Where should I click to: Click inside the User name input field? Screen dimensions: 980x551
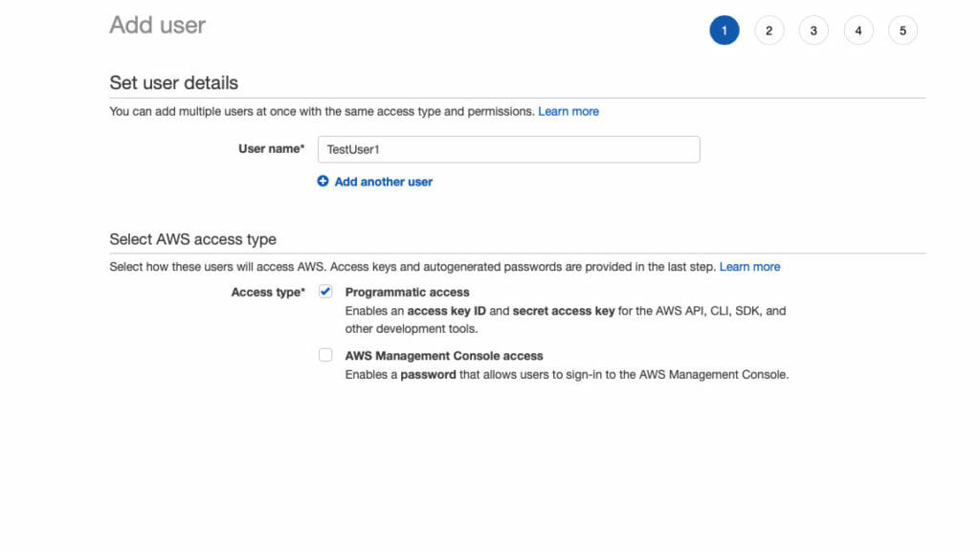pyautogui.click(x=508, y=149)
